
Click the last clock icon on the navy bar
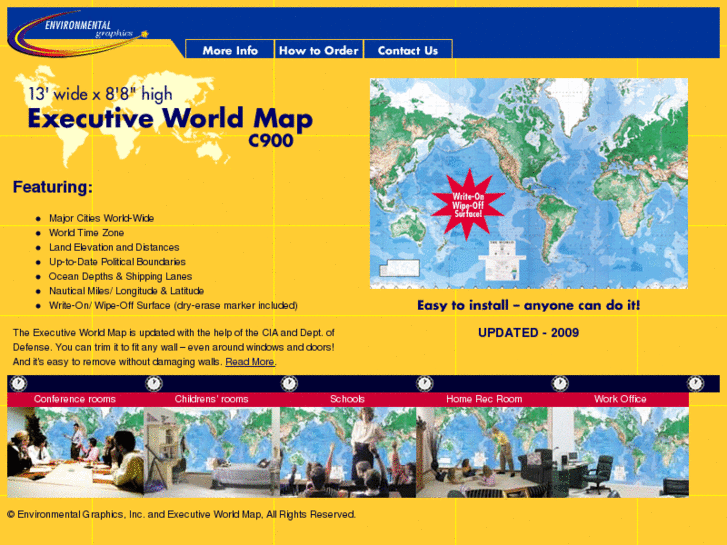(695, 384)
